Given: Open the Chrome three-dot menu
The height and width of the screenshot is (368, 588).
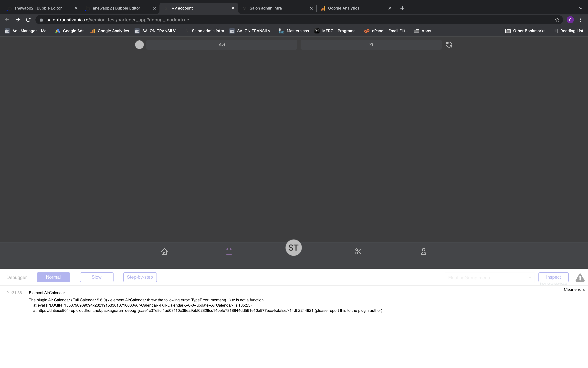Looking at the screenshot, I should pos(581,20).
